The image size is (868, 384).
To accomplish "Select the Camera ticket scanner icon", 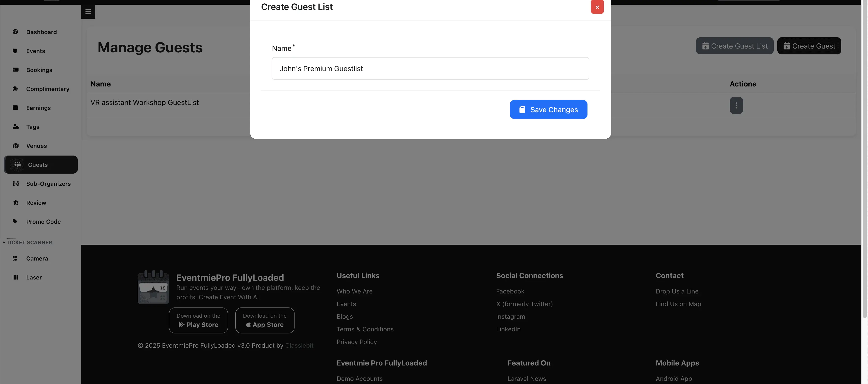I will (15, 258).
